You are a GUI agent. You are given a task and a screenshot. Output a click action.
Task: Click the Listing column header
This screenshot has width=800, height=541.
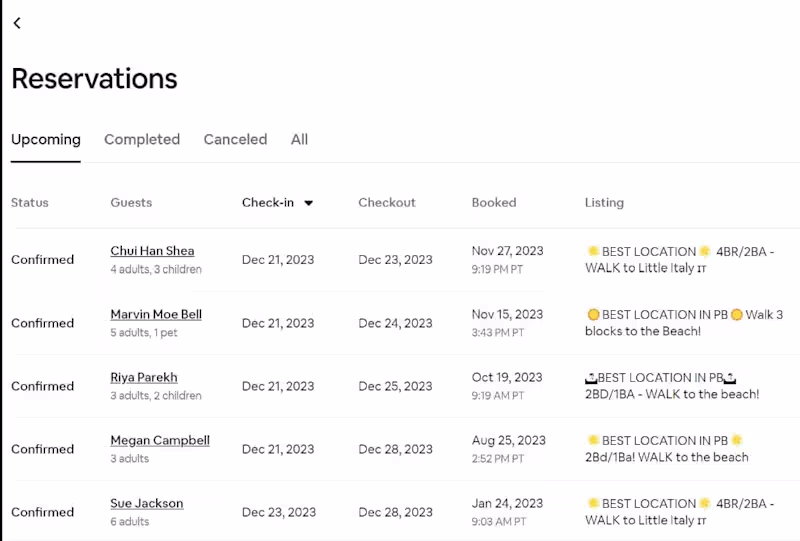coord(604,203)
